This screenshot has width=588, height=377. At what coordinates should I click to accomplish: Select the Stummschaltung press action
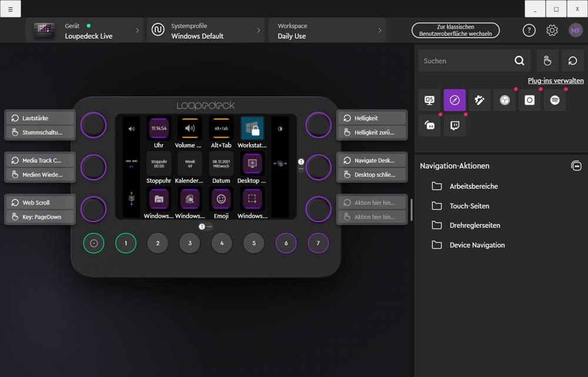pyautogui.click(x=40, y=132)
